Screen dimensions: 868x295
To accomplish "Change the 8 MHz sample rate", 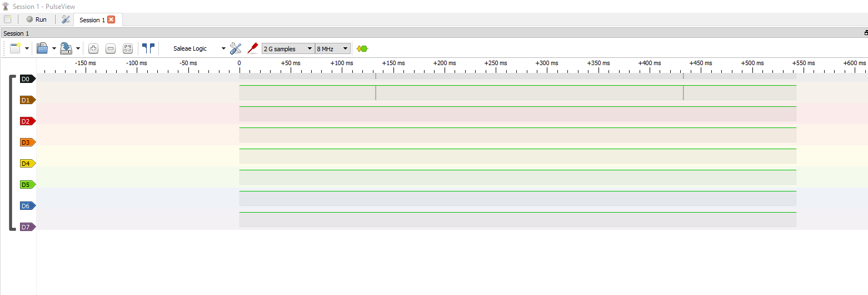I will (x=333, y=48).
